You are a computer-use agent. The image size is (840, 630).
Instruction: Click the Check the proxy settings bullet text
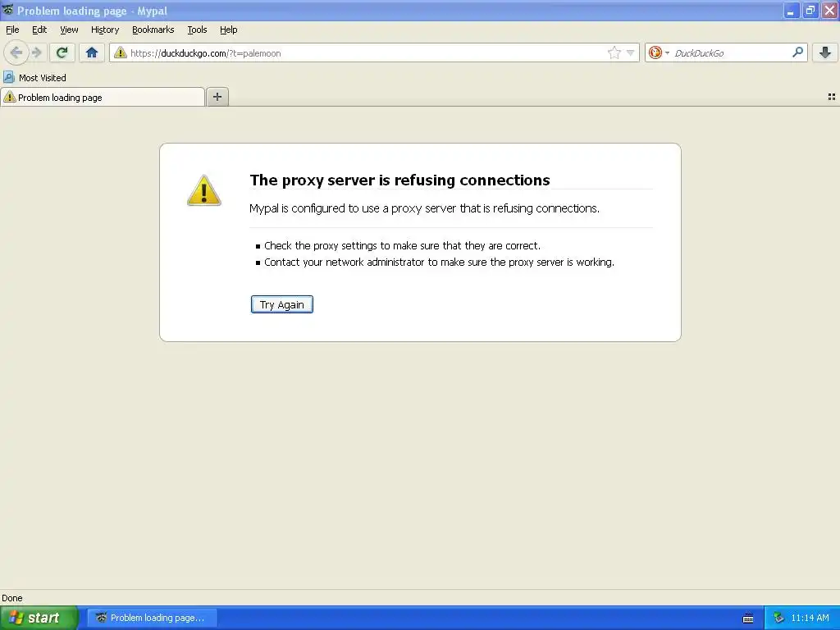coord(402,245)
